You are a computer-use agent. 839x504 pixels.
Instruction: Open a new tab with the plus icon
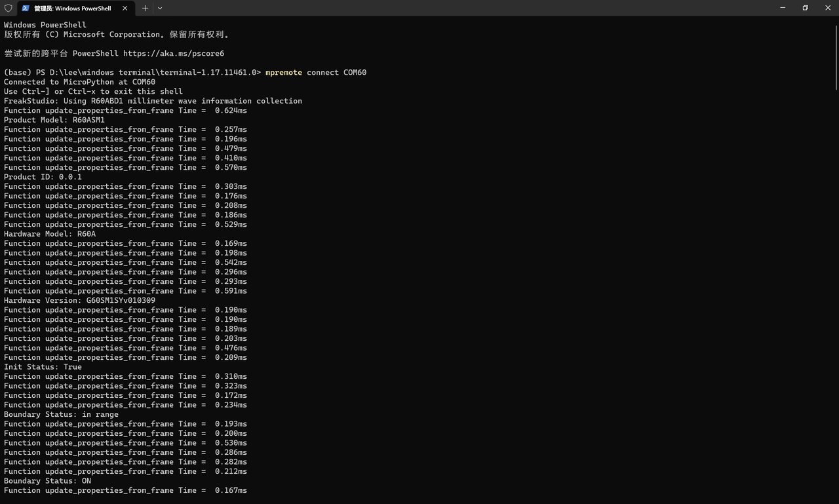(x=145, y=9)
